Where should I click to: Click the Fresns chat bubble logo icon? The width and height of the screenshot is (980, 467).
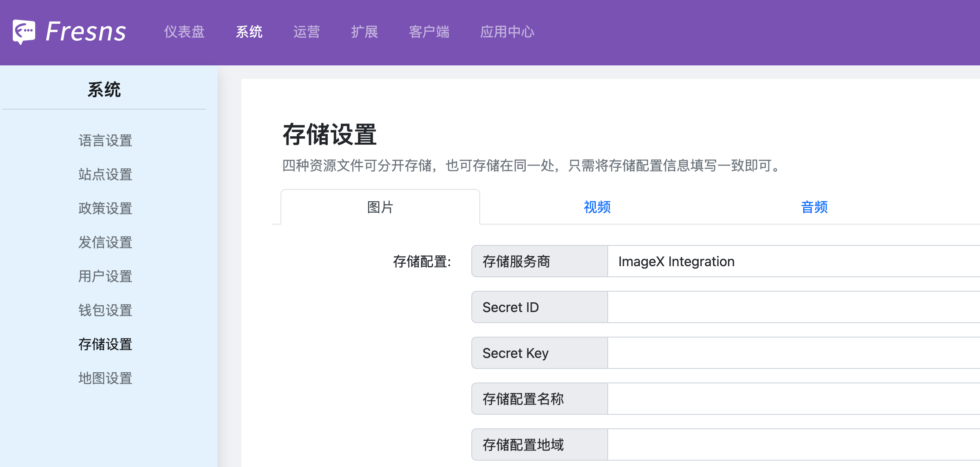click(x=24, y=32)
